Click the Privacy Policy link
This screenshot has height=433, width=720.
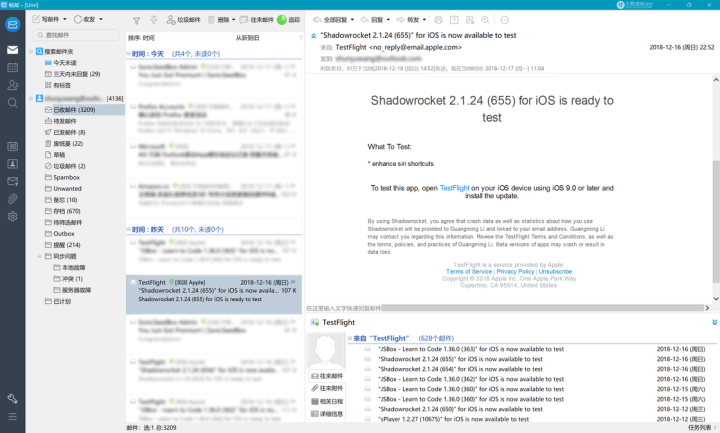tap(515, 272)
